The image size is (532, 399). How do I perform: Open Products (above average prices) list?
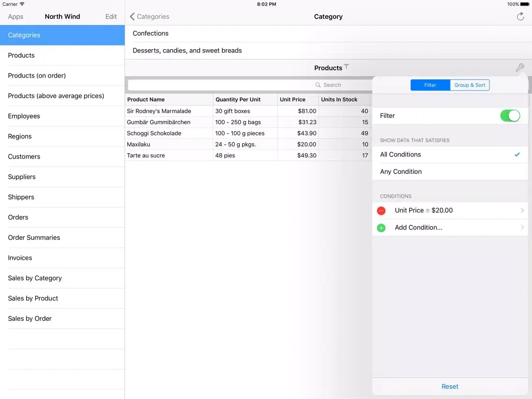tap(62, 96)
